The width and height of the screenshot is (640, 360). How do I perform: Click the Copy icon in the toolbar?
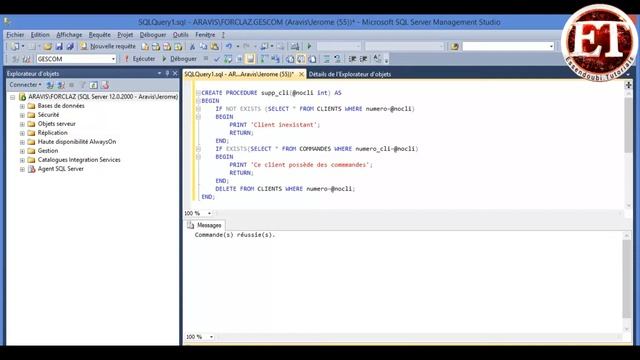[x=203, y=47]
